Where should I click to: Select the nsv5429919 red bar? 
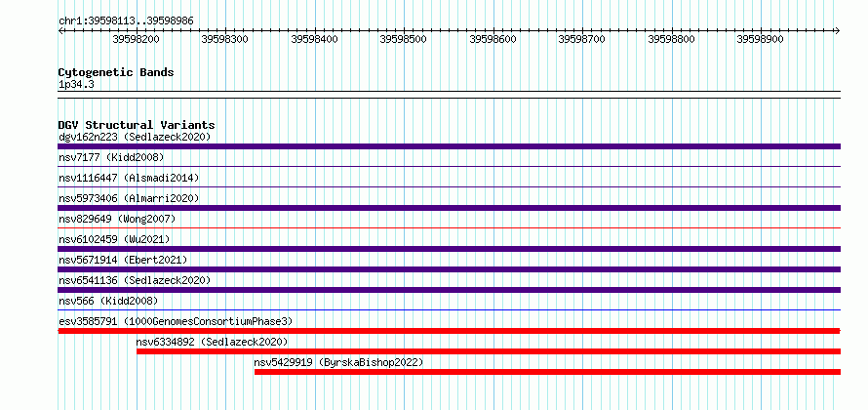point(547,372)
